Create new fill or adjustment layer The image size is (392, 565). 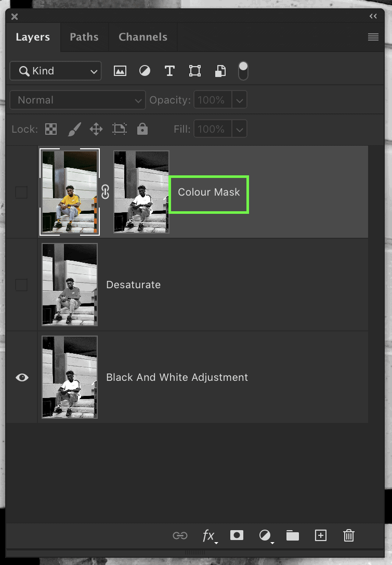click(x=266, y=536)
